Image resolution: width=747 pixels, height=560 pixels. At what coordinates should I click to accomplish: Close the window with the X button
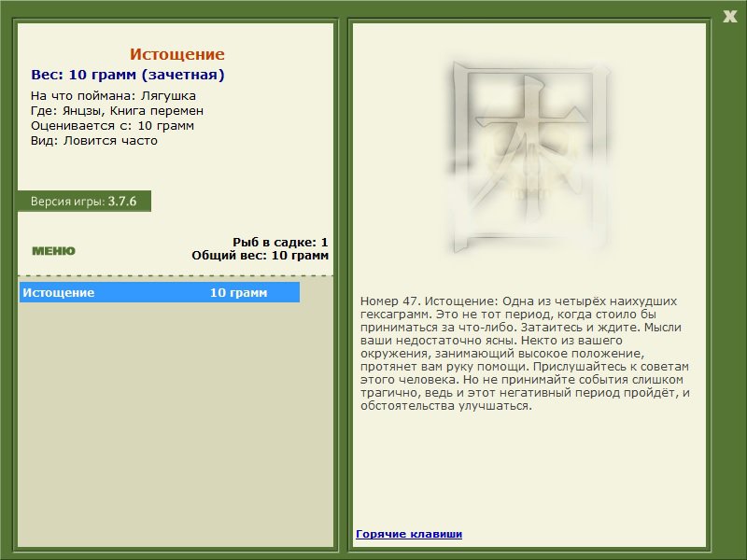(729, 17)
